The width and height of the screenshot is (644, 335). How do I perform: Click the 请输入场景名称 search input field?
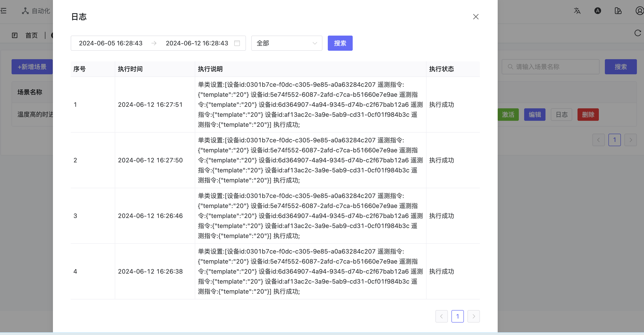550,67
